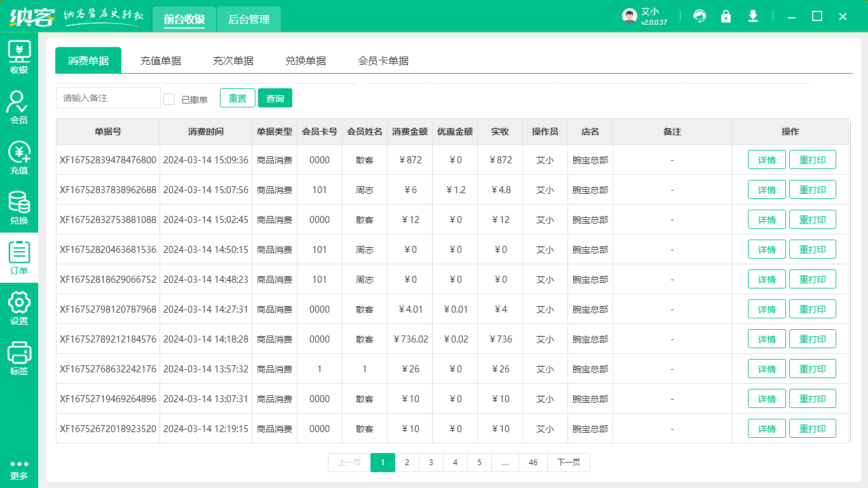Expand the 更多 more options icon

(19, 467)
